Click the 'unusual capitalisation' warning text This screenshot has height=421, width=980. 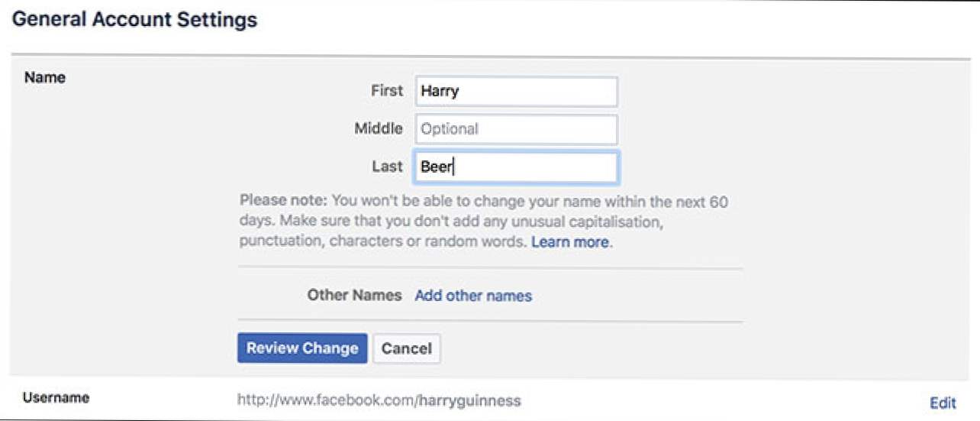pos(593,222)
